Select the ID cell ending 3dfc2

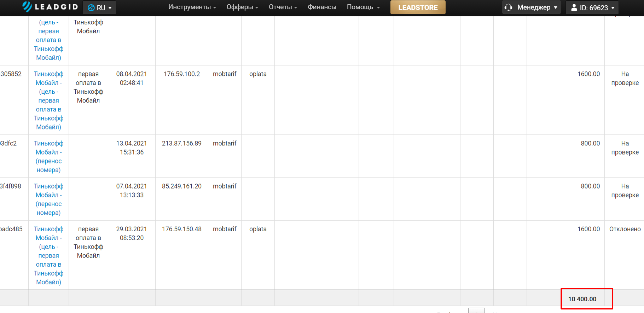(x=8, y=143)
